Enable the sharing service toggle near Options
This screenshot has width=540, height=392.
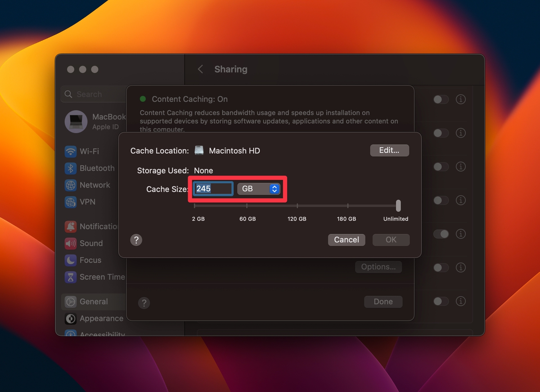point(441,267)
